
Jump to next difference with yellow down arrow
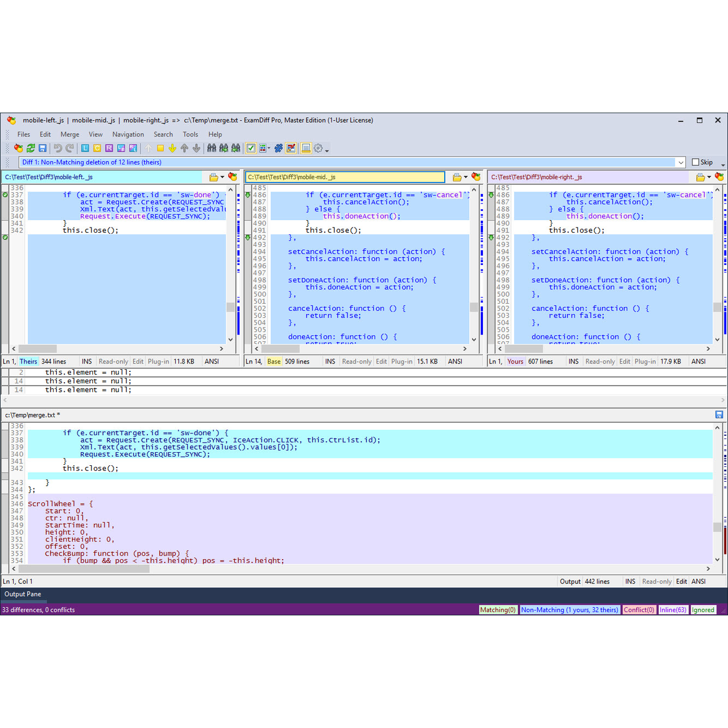172,148
